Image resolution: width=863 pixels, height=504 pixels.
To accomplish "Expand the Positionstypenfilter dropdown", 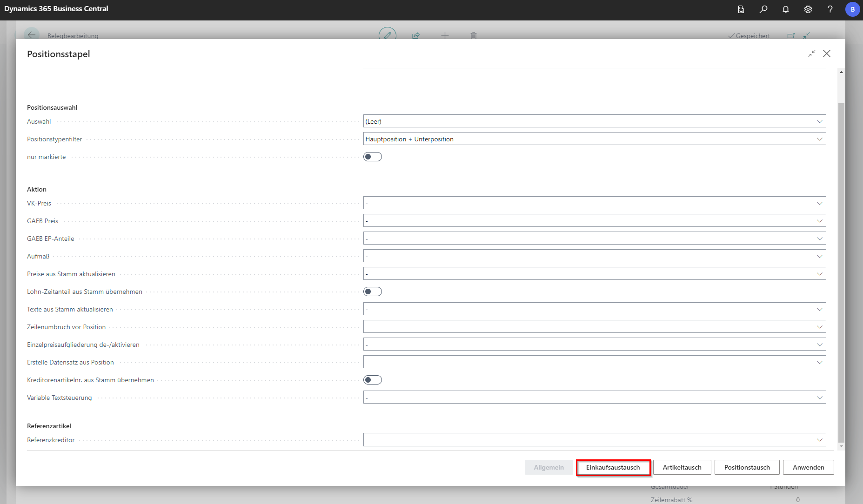I will 594,139.
